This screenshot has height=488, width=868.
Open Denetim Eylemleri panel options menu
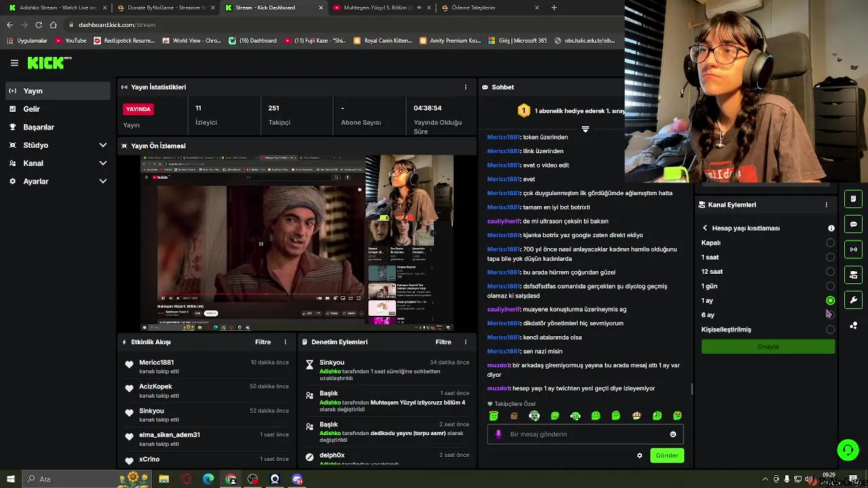click(x=465, y=342)
